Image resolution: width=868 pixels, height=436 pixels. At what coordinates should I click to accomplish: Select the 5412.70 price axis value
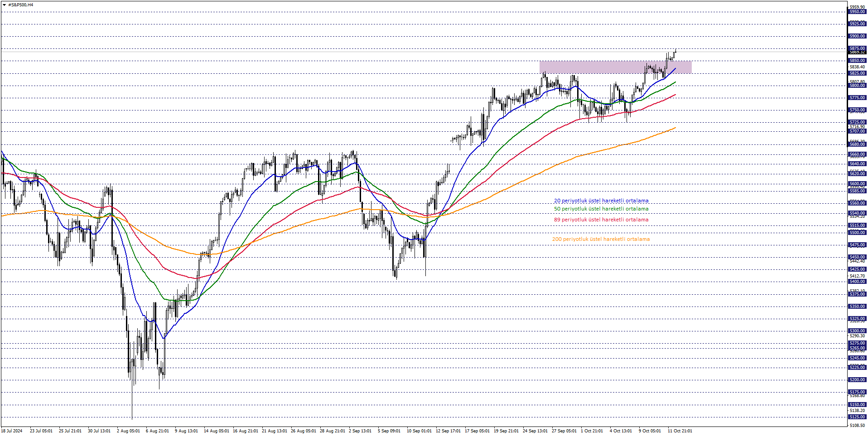click(x=857, y=276)
